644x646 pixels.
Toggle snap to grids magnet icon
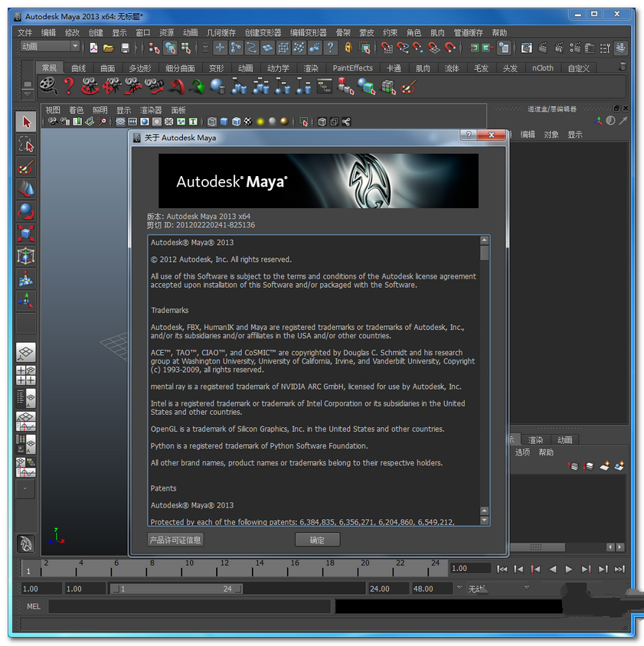click(x=386, y=48)
